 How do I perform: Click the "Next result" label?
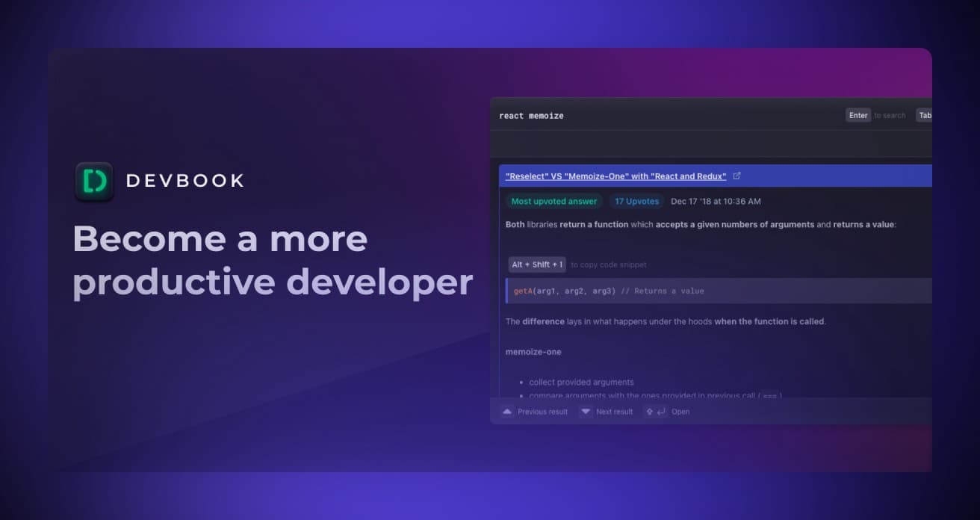coord(614,412)
